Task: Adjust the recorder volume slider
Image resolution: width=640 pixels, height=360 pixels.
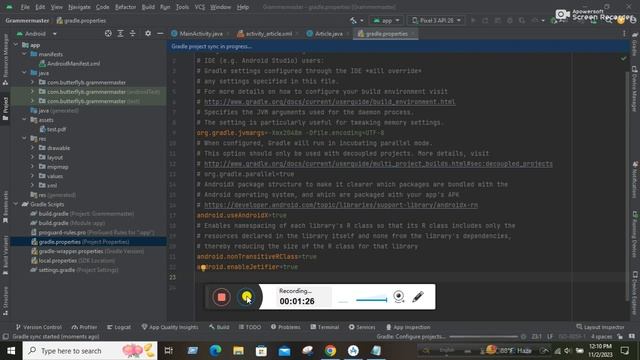Action: tap(371, 300)
